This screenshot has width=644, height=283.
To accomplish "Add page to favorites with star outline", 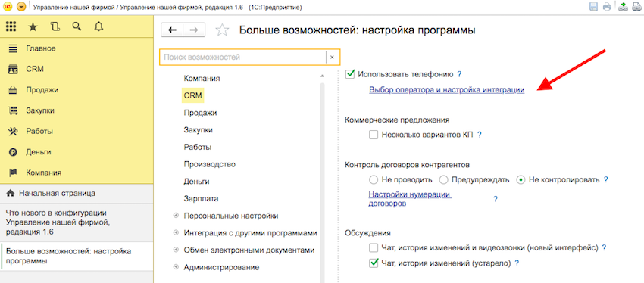I will click(x=222, y=30).
